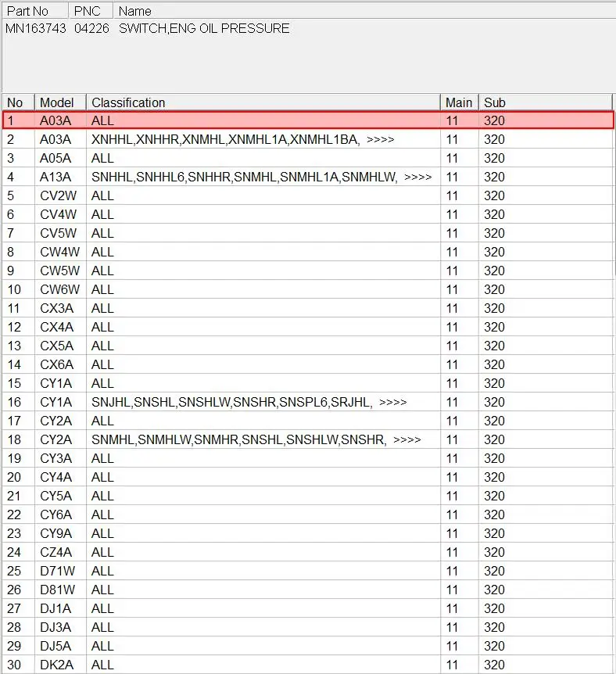Click the Name header in parts list

[x=364, y=11]
